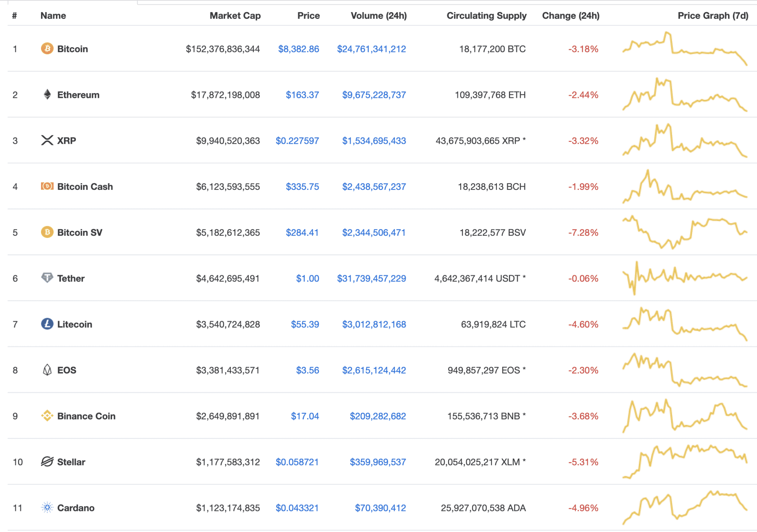
Task: Click XRP price $0.227597
Action: (x=297, y=141)
